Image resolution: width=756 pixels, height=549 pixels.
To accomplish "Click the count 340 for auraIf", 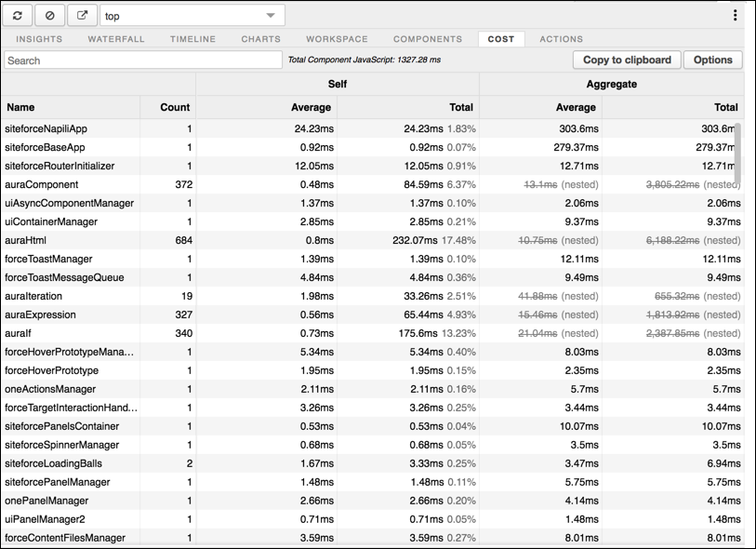I will point(184,333).
